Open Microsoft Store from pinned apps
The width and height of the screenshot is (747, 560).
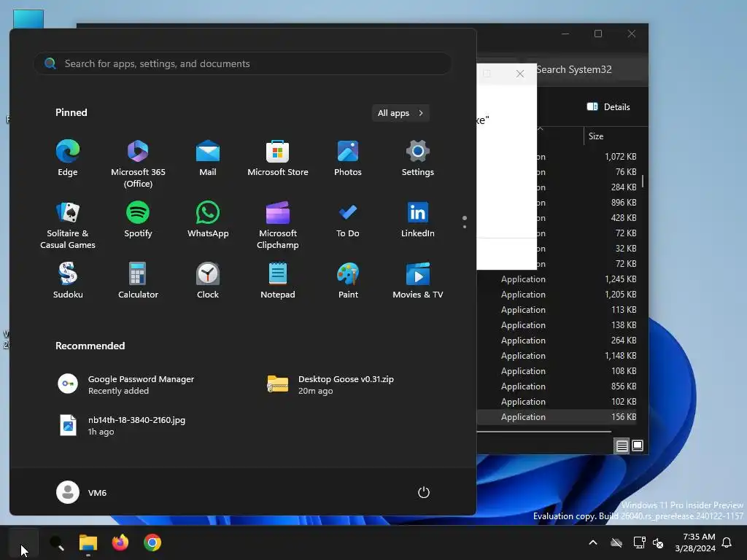pyautogui.click(x=278, y=158)
